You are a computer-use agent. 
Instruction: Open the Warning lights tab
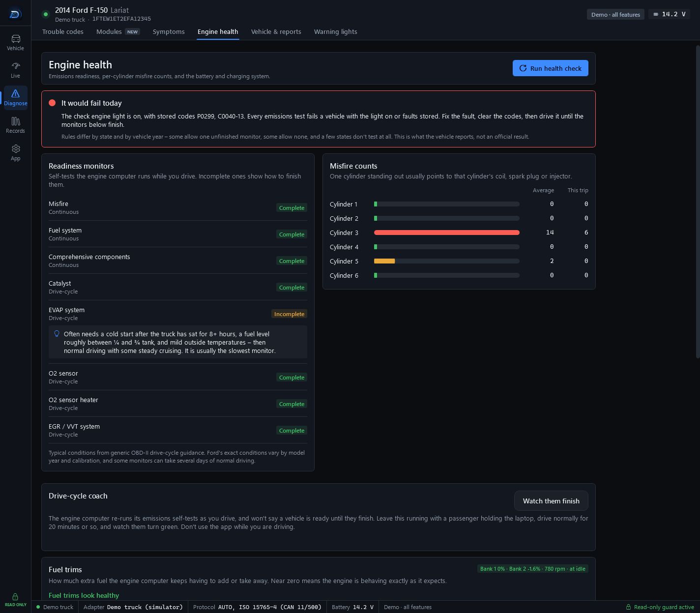click(336, 31)
